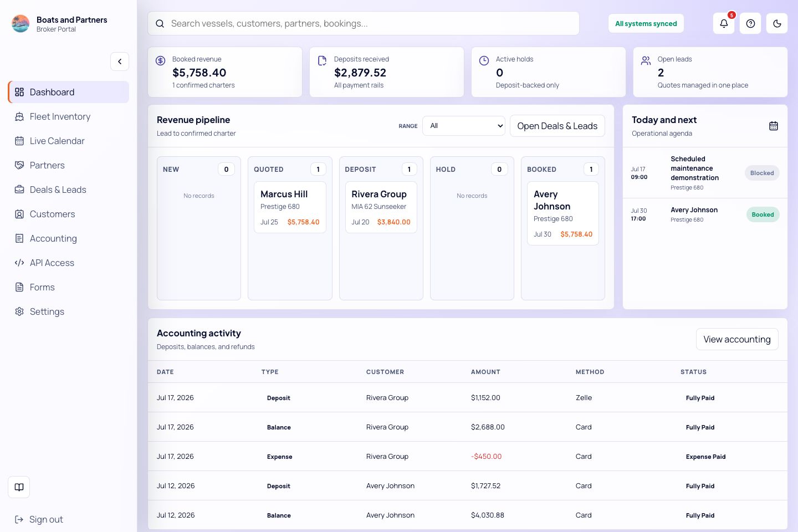Click the Accounting ledger icon
This screenshot has height=532, width=798.
tap(19, 238)
